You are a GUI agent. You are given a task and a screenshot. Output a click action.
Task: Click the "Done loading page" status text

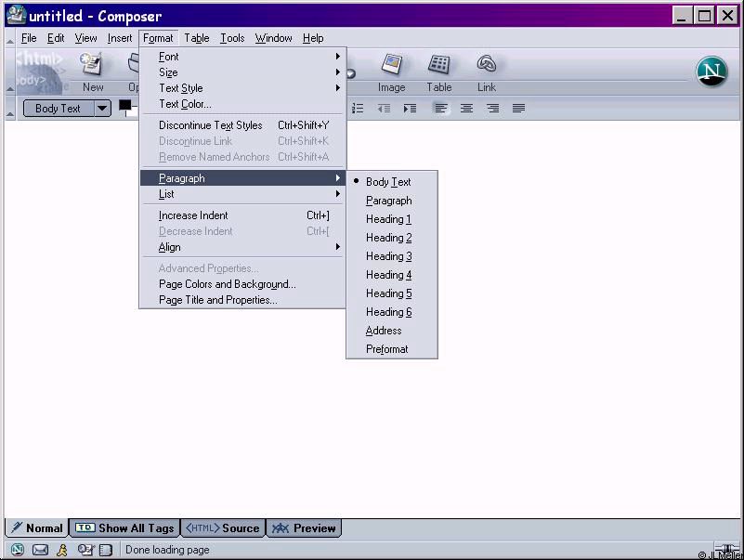tap(167, 550)
